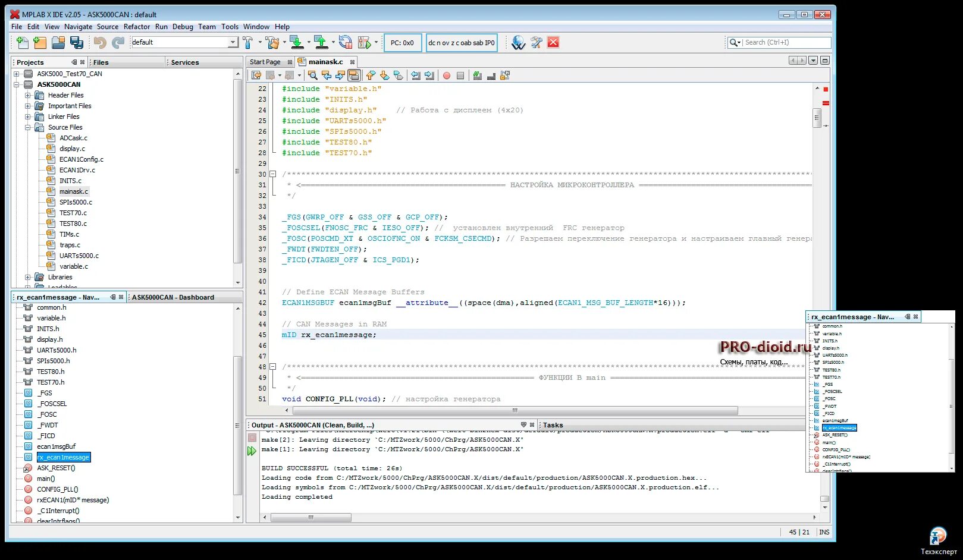Open the Build hammer dropdown arrow
Viewport: 963px width, 560px height.
tap(259, 42)
